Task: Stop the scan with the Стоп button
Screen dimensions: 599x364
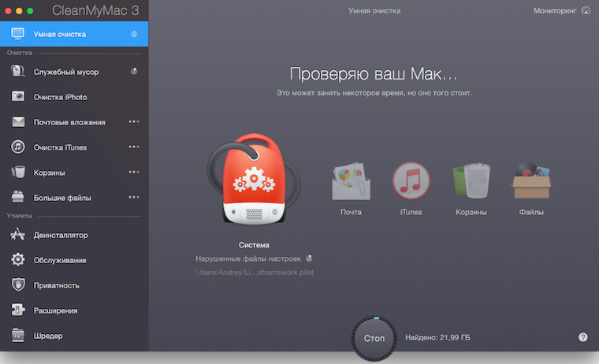Action: [374, 338]
